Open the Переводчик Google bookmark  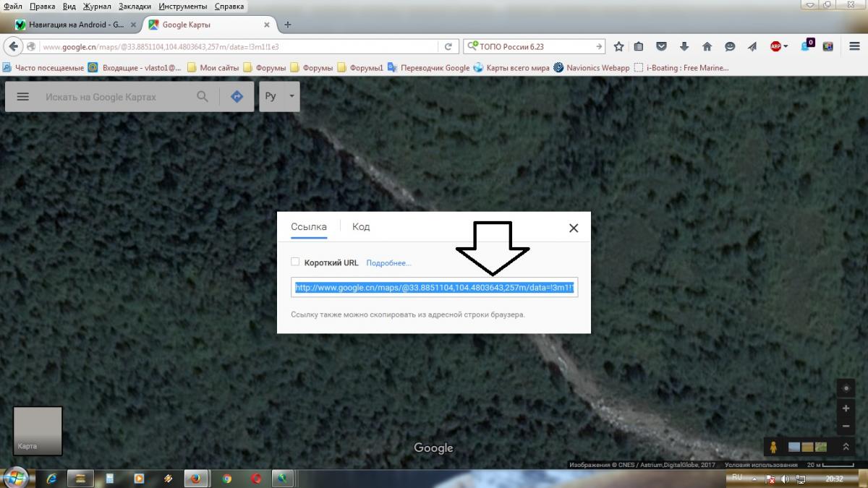click(434, 68)
